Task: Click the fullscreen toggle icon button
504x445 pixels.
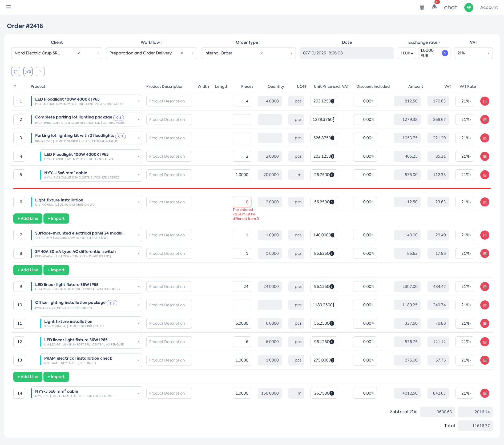Action: pos(16,71)
